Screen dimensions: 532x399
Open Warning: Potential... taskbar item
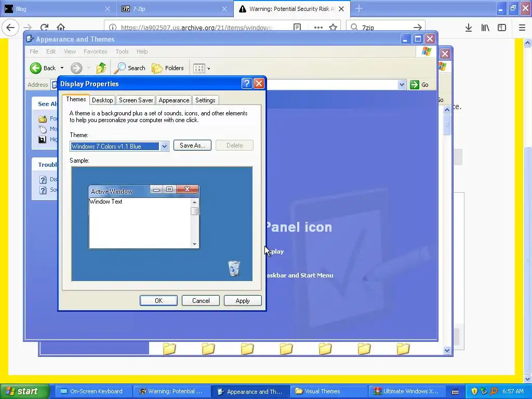click(x=171, y=391)
